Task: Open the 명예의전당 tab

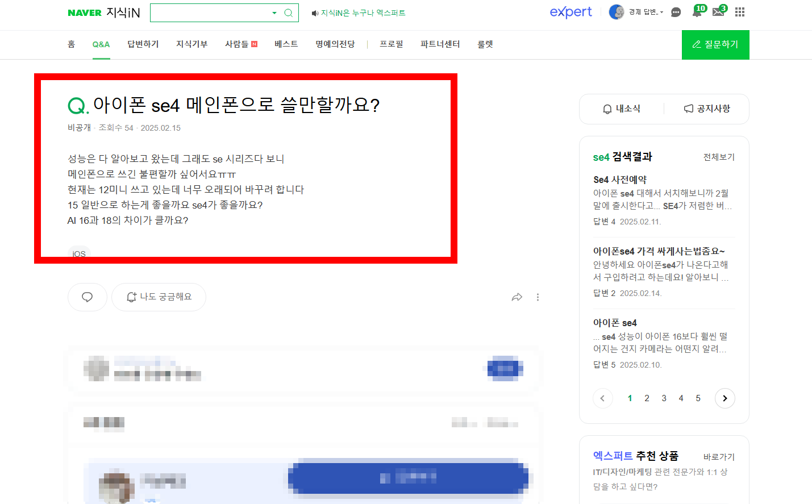Action: click(335, 44)
